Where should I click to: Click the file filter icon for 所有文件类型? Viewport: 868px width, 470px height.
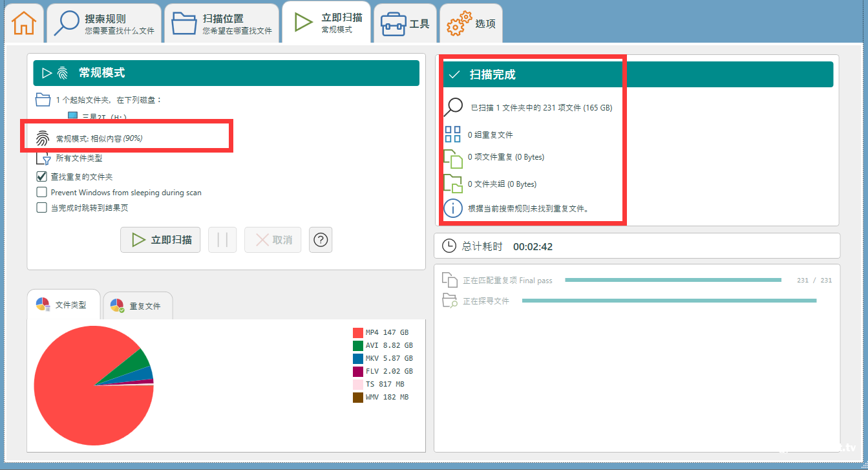tap(43, 158)
